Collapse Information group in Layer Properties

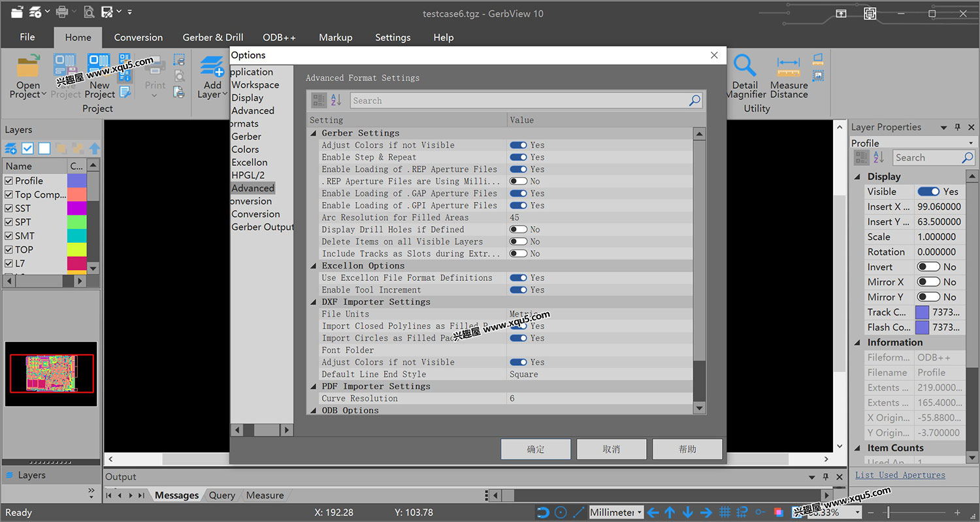click(858, 342)
